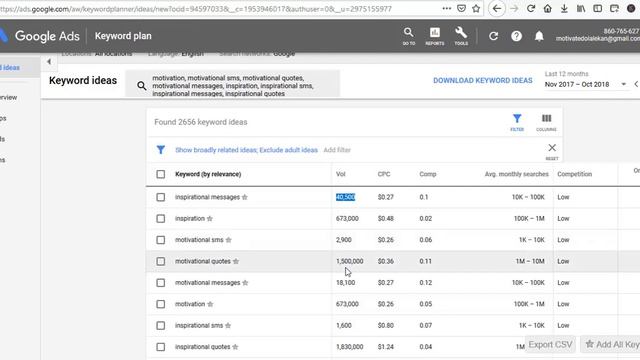Click Export CSV button
Viewport: 640px width, 360px height.
[x=550, y=345]
